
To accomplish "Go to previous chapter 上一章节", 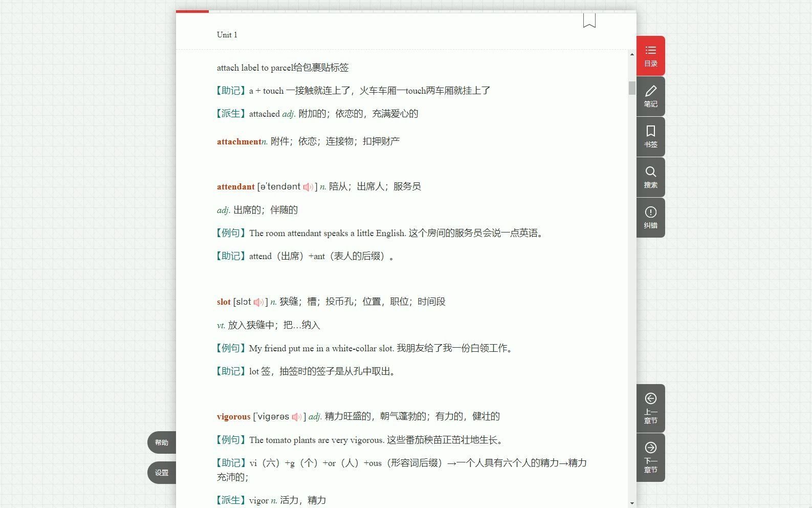I will pyautogui.click(x=650, y=408).
